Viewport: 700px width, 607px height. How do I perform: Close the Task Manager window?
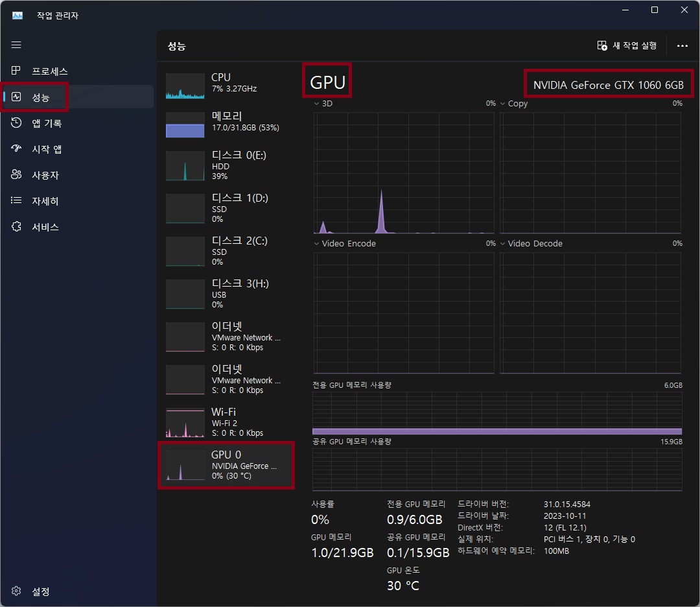click(x=684, y=10)
